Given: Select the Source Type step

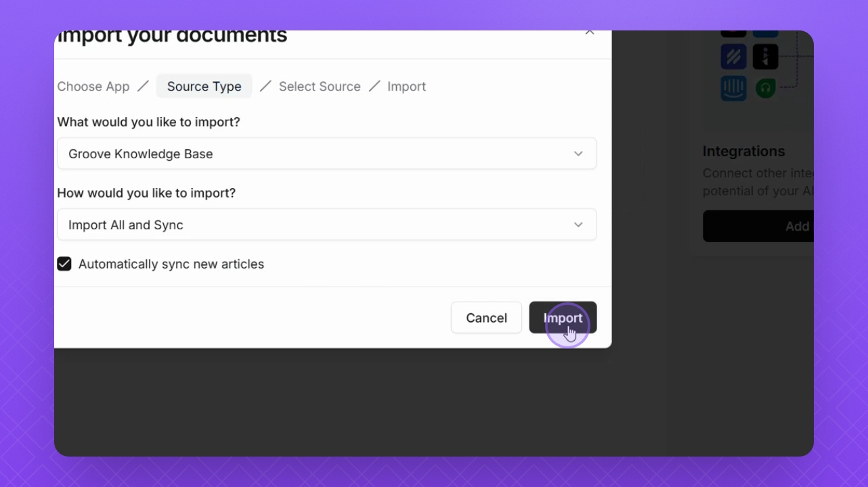Looking at the screenshot, I should click(x=204, y=87).
